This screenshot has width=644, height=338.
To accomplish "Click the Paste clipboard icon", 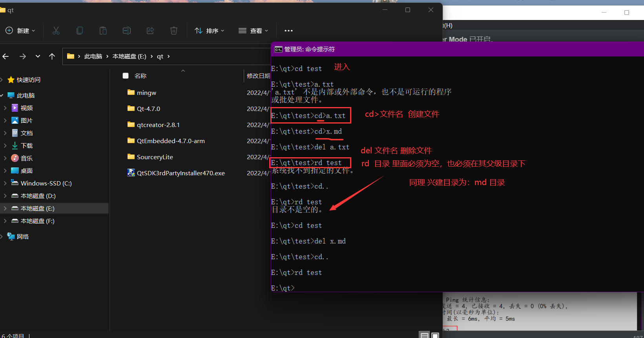I will (103, 31).
